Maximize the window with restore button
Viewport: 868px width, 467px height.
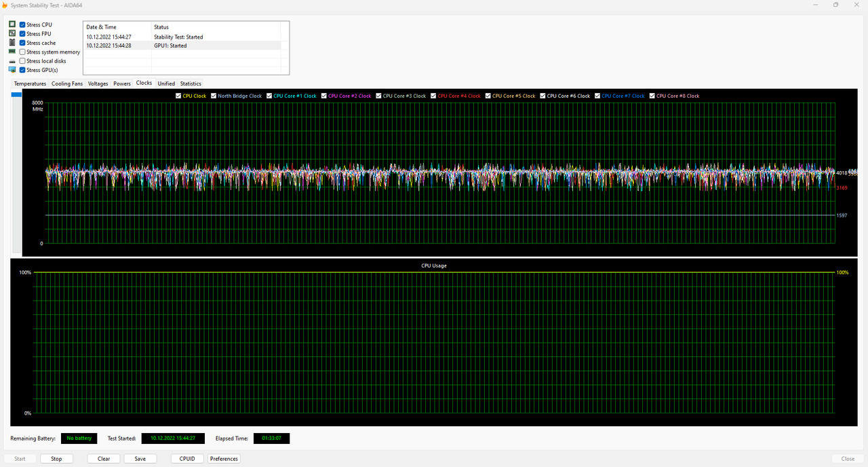(x=835, y=5)
